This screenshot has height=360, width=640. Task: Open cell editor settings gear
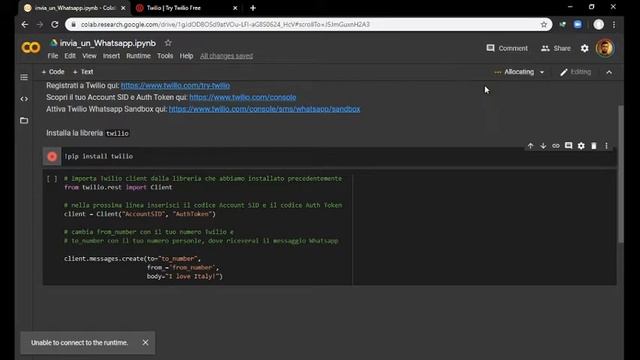[581, 146]
